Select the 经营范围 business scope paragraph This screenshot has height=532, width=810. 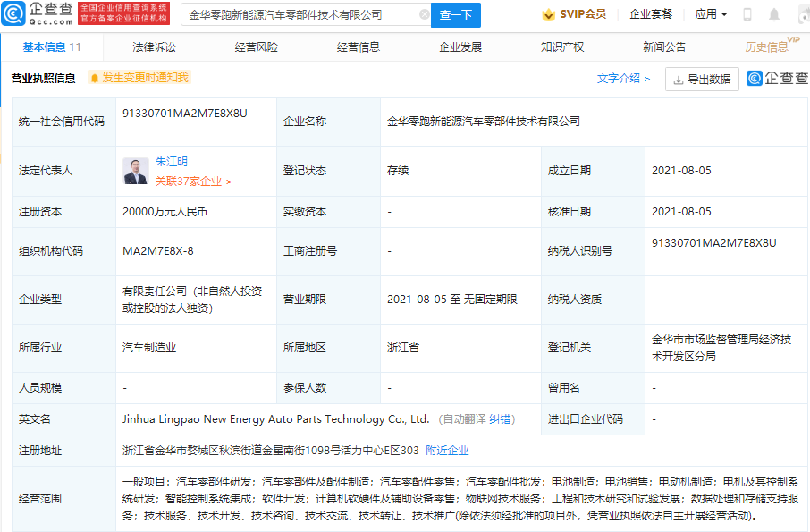pyautogui.click(x=460, y=499)
